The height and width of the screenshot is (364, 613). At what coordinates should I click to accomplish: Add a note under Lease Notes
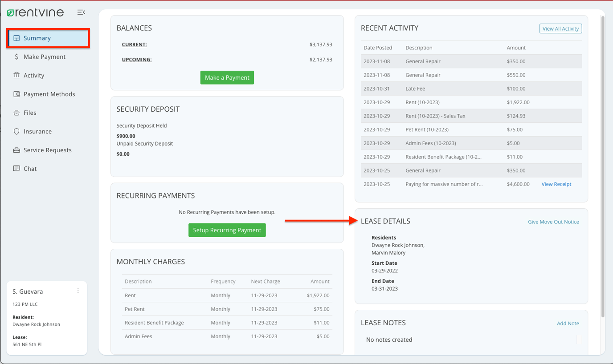[568, 323]
